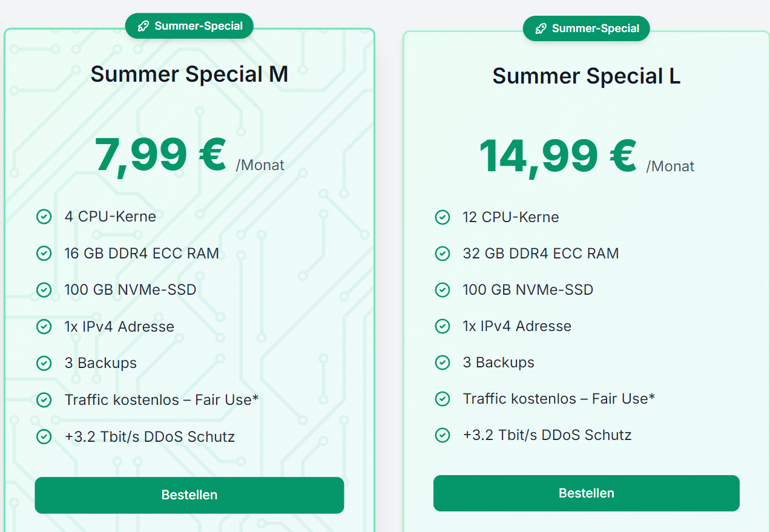The height and width of the screenshot is (532, 770).
Task: Click checkmark by IPv4 Adresse in M plan
Action: [x=44, y=327]
